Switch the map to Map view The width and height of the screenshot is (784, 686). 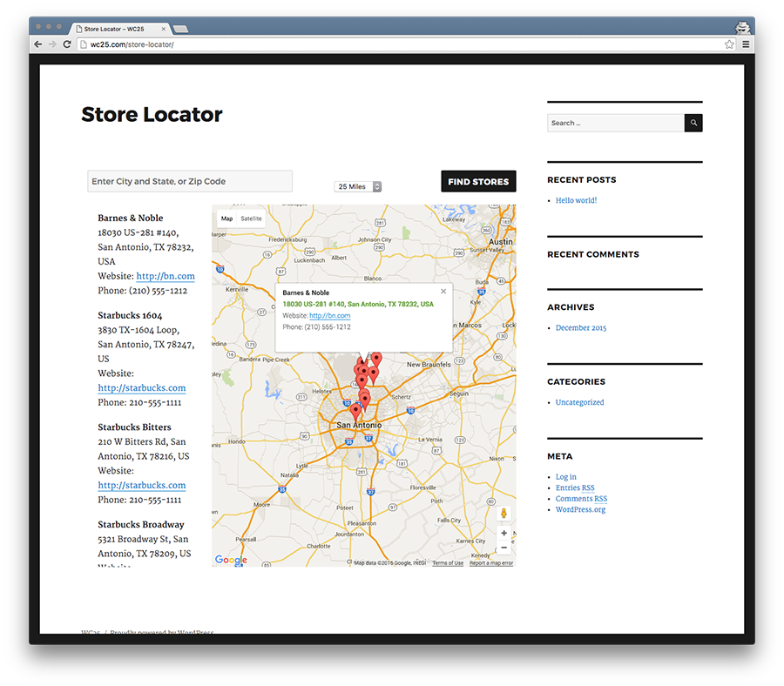[227, 219]
